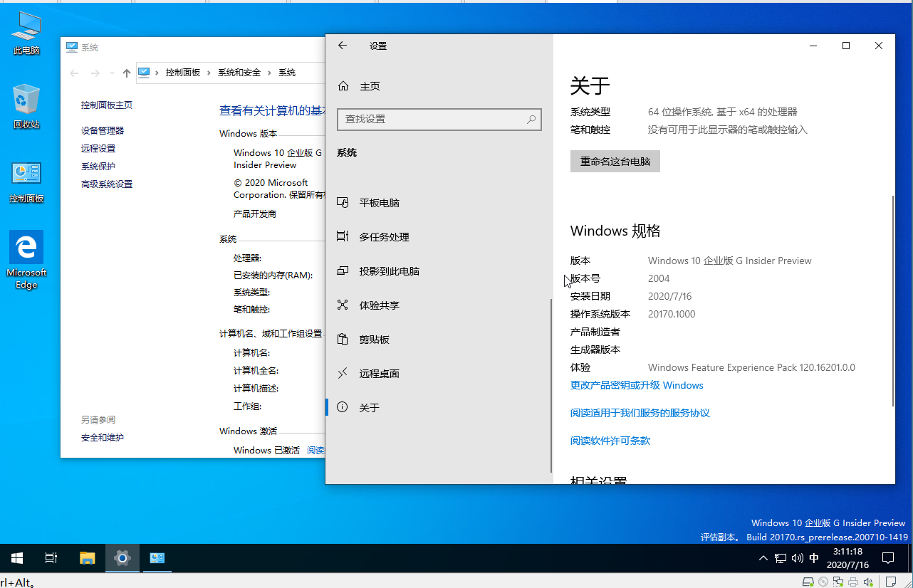Select 平板电脑 in Settings sidebar
The image size is (913, 588).
point(438,203)
